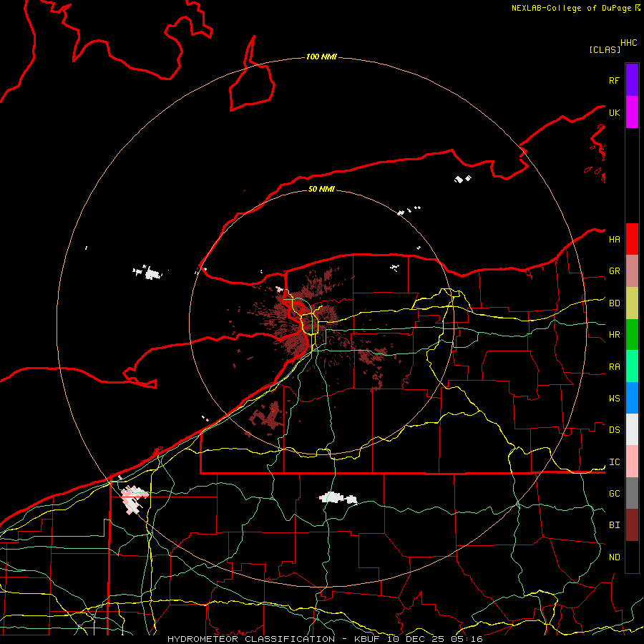The height and width of the screenshot is (644, 644).
Task: Click the WS legend label
Action: coord(614,399)
